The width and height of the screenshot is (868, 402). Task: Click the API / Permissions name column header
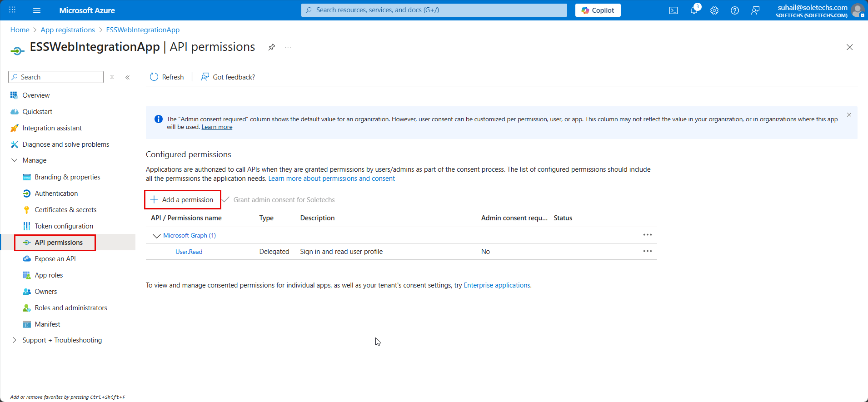(186, 218)
